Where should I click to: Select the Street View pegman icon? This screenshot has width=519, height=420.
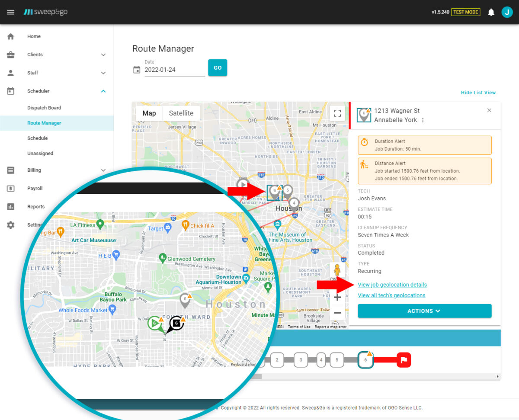pos(337,269)
